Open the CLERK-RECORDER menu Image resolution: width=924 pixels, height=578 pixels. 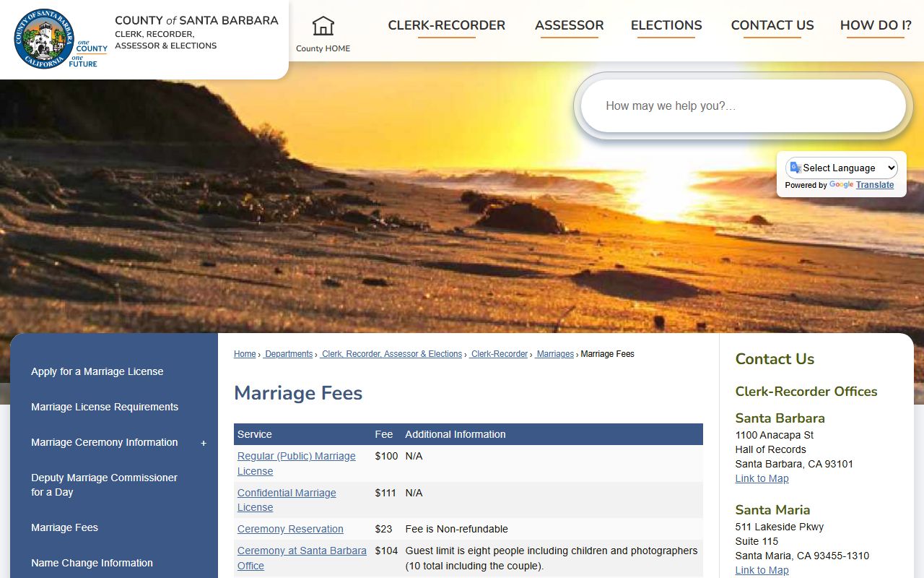tap(447, 25)
